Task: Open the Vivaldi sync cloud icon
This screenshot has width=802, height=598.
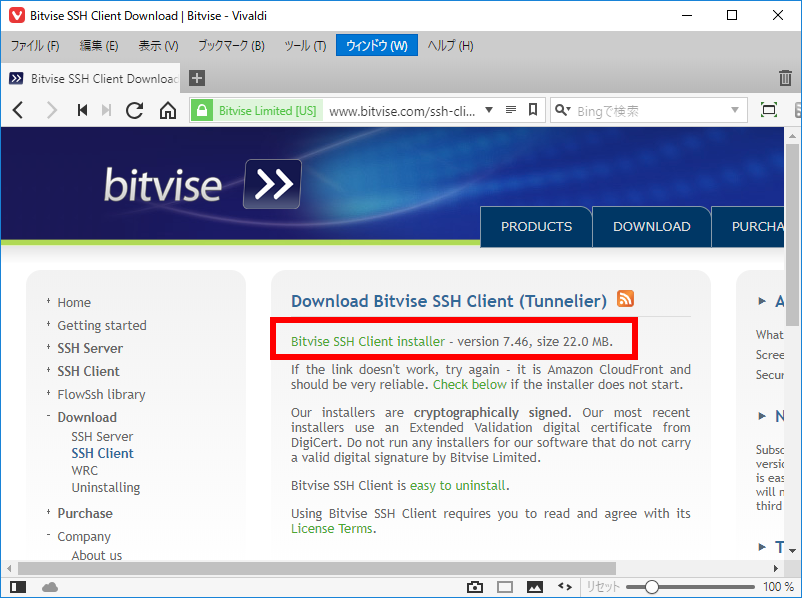Action: click(50, 587)
